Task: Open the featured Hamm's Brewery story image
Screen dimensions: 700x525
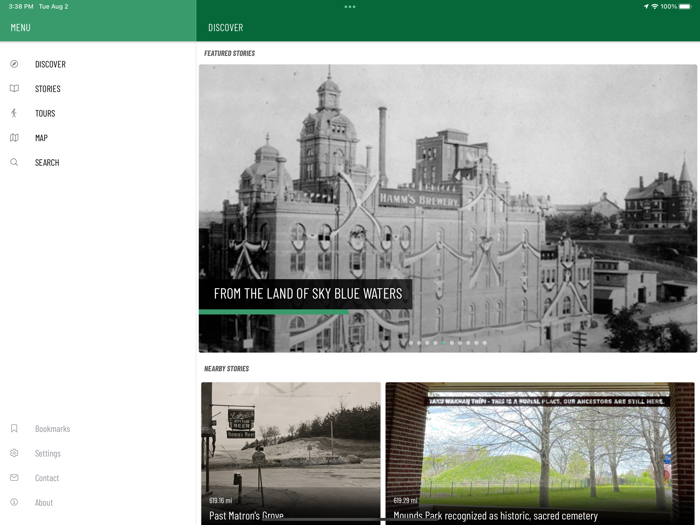Action: 448,208
